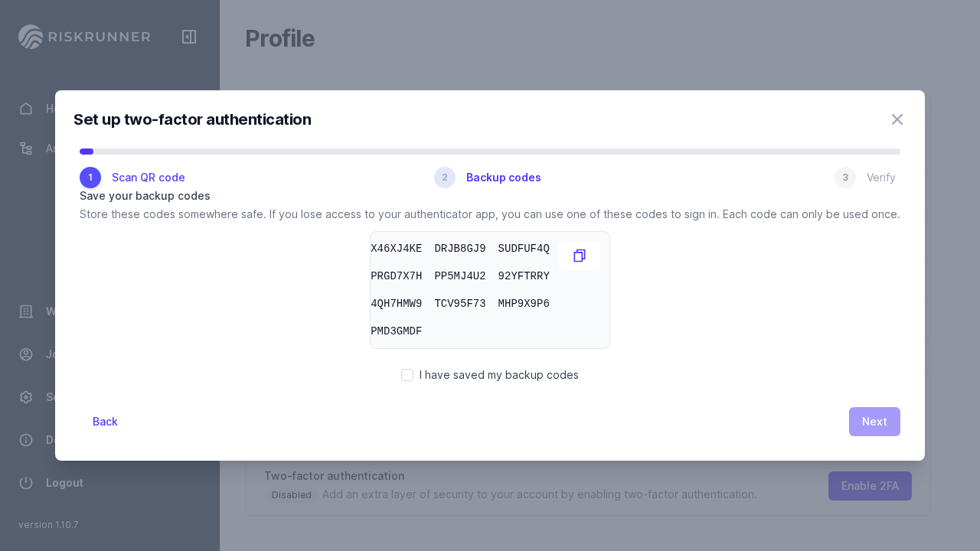The width and height of the screenshot is (980, 551).
Task: Click the info circle icon in sidebar
Action: tap(26, 440)
